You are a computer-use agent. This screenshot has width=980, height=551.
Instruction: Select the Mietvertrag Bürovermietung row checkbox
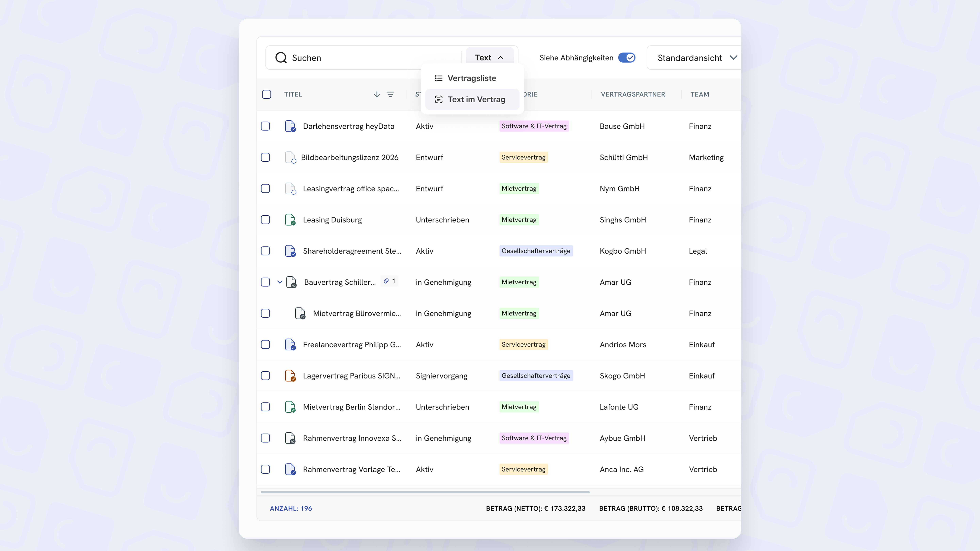click(266, 313)
